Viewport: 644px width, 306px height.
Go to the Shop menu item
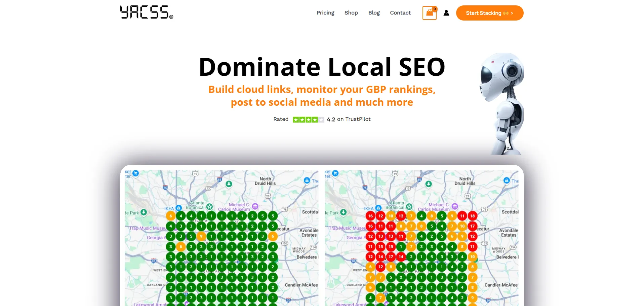351,13
